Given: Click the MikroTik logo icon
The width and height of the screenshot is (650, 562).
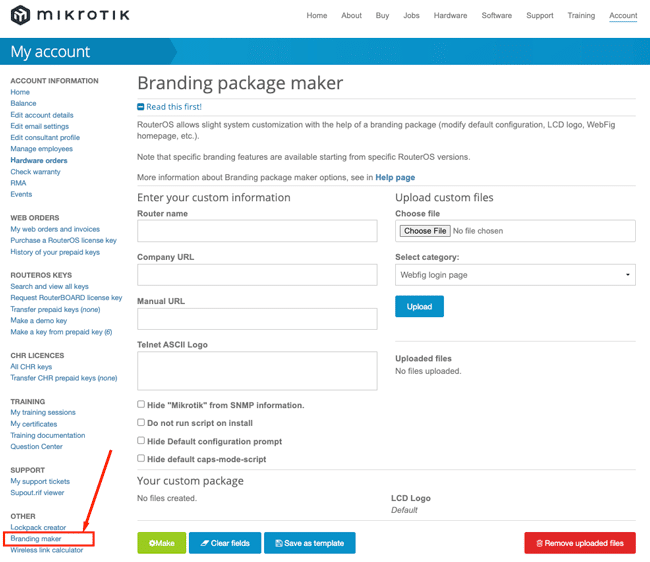Looking at the screenshot, I should click(20, 15).
